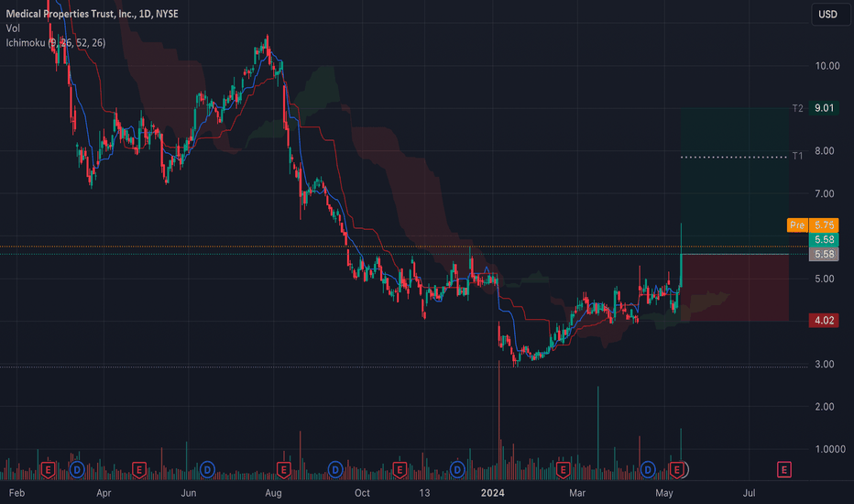Click the earnings E marker just after Aug
The width and height of the screenshot is (854, 504).
pos(283,469)
